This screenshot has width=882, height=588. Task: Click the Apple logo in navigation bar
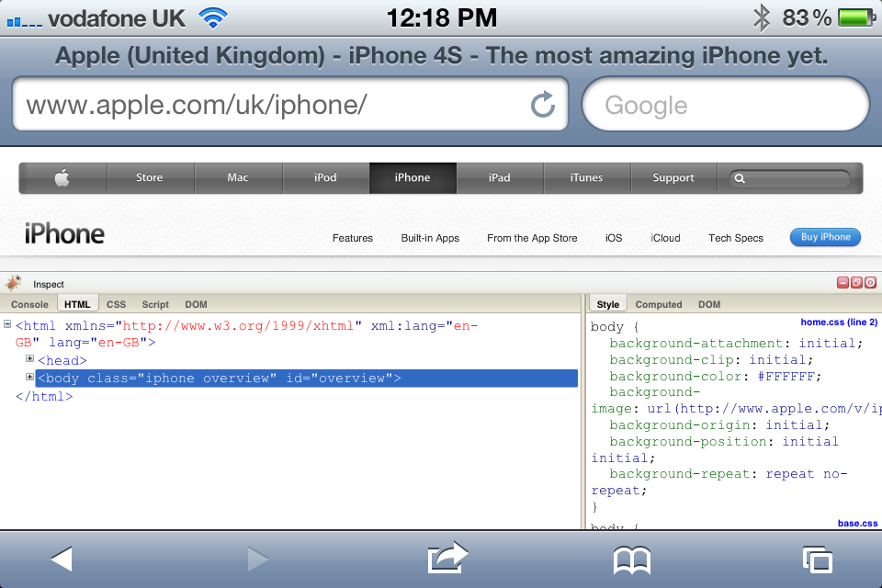tap(62, 178)
